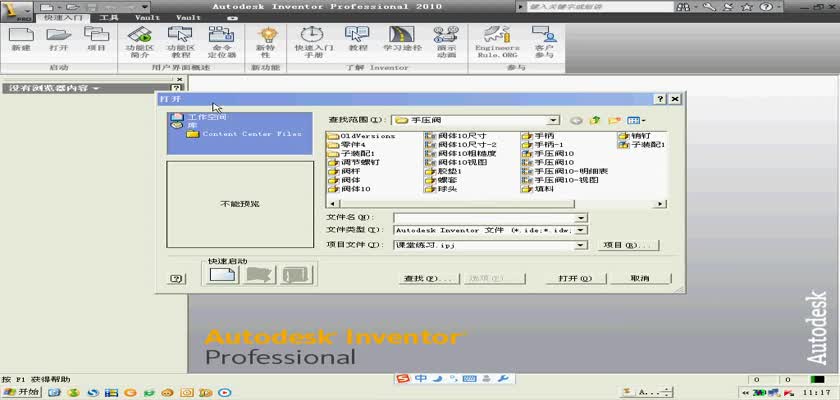840x400 pixels.
Task: Open quick access toolbar customize arrow
Action: tap(145, 7)
